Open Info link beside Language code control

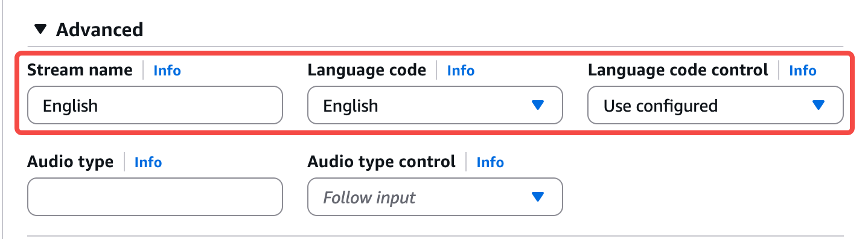pos(803,71)
